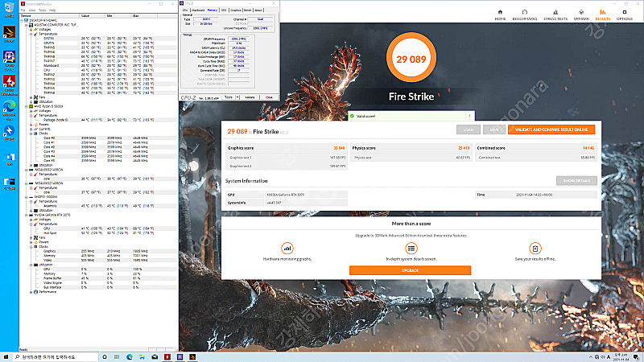Image resolution: width=644 pixels, height=362 pixels.
Task: Open the CPU-Z desktop shortcut
Action: click(9, 60)
